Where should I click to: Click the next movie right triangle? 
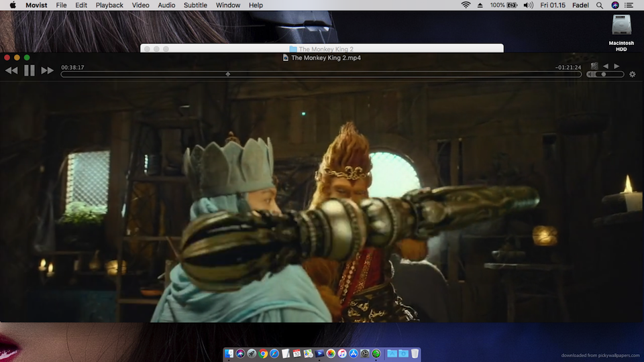[x=616, y=66]
